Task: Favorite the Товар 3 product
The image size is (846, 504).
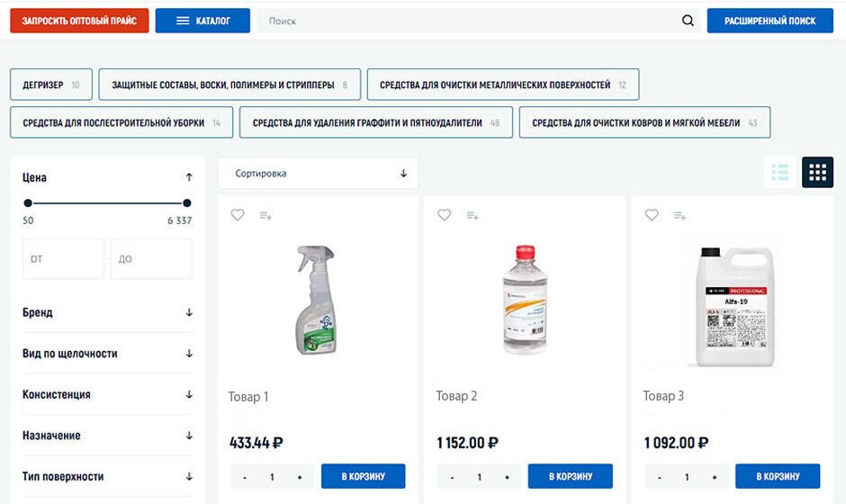Action: 652,215
